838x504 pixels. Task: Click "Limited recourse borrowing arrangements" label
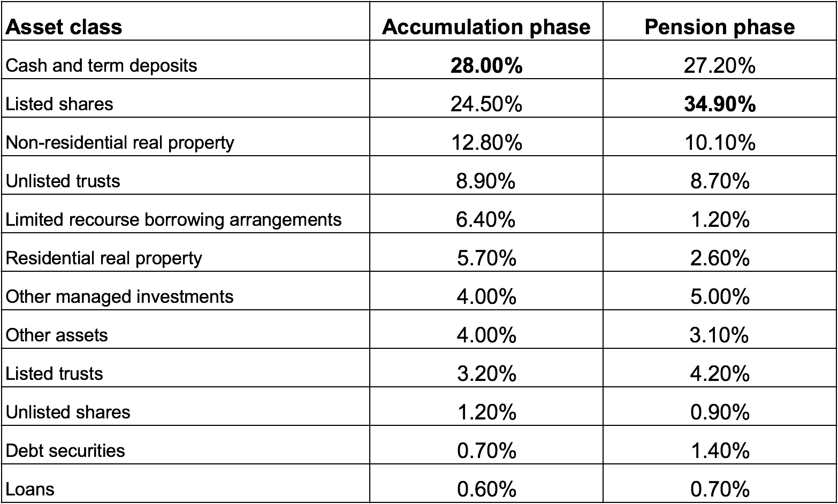[173, 219]
